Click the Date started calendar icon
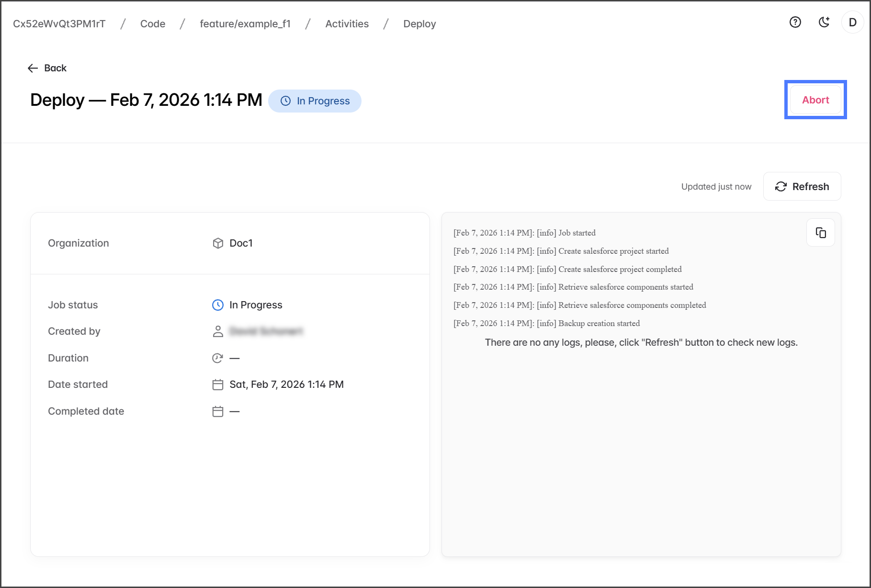The image size is (871, 588). pos(218,384)
